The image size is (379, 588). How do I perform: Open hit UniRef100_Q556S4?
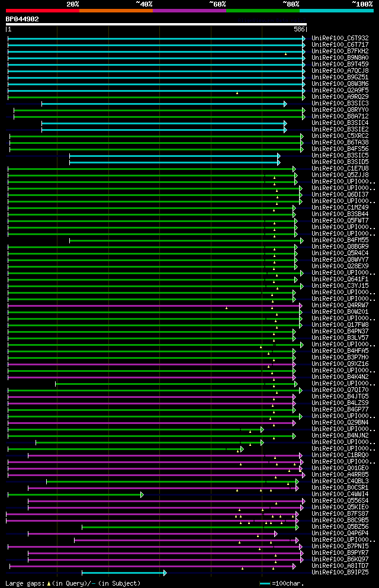[x=340, y=500]
